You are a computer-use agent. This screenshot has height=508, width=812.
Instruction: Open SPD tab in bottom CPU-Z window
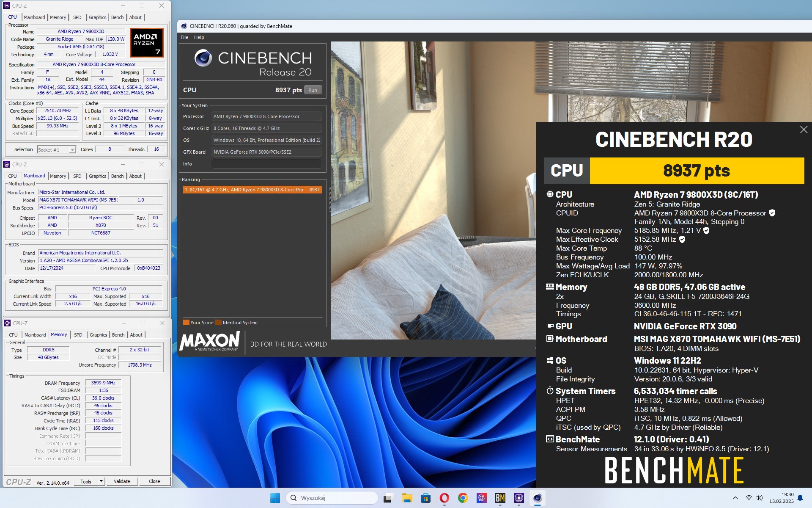pyautogui.click(x=78, y=335)
